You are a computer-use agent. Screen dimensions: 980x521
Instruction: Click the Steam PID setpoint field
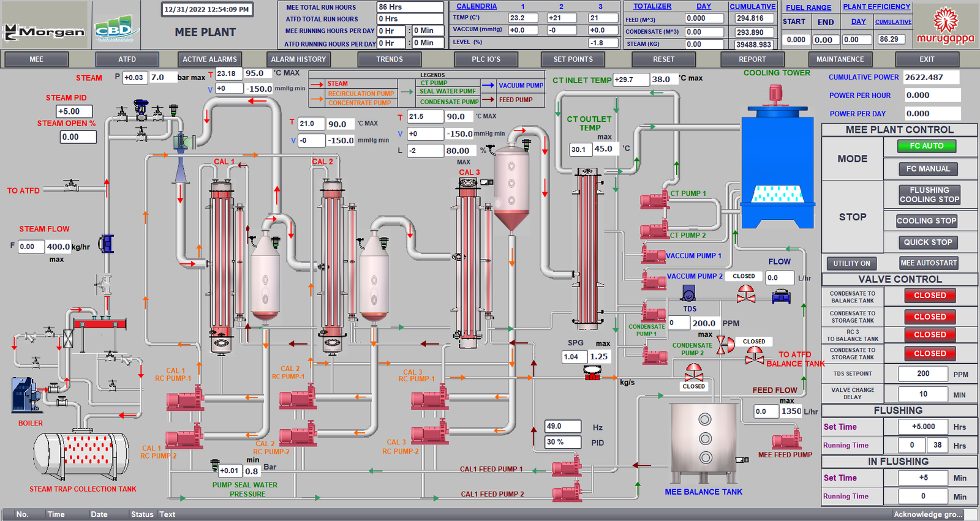click(x=74, y=111)
